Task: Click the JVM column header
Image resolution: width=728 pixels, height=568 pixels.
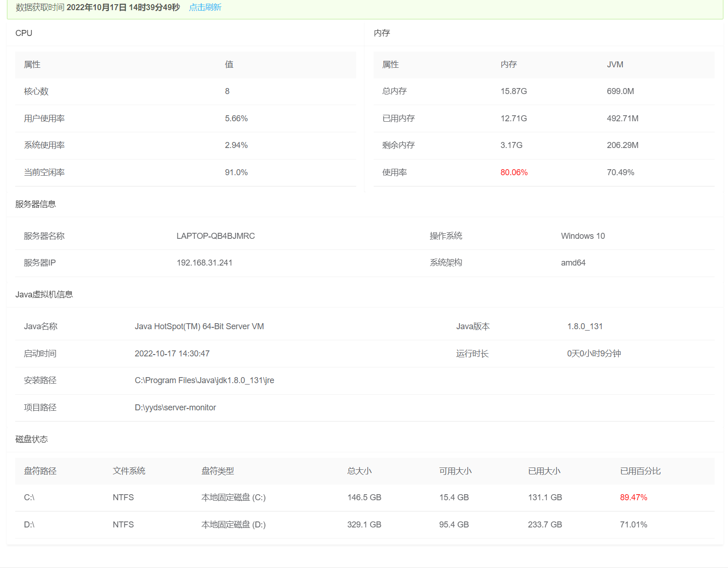Action: coord(615,65)
